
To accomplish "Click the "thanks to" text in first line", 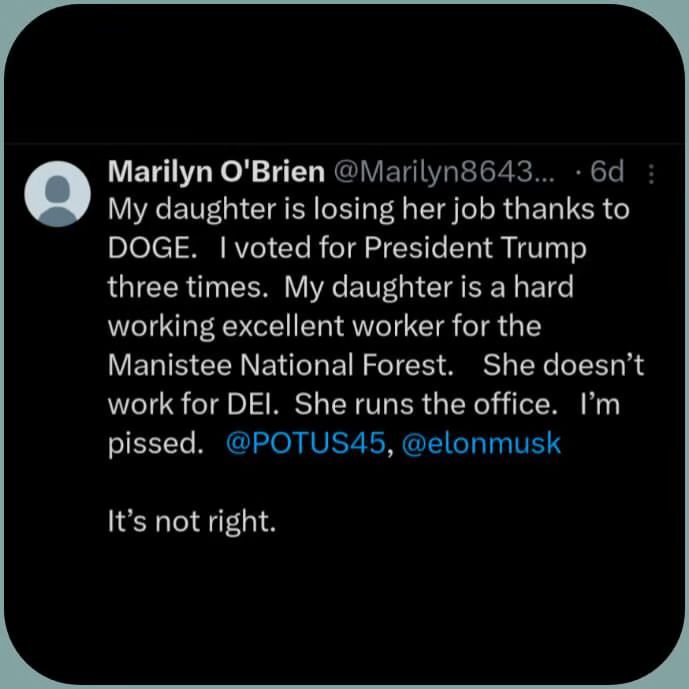I will point(566,209).
